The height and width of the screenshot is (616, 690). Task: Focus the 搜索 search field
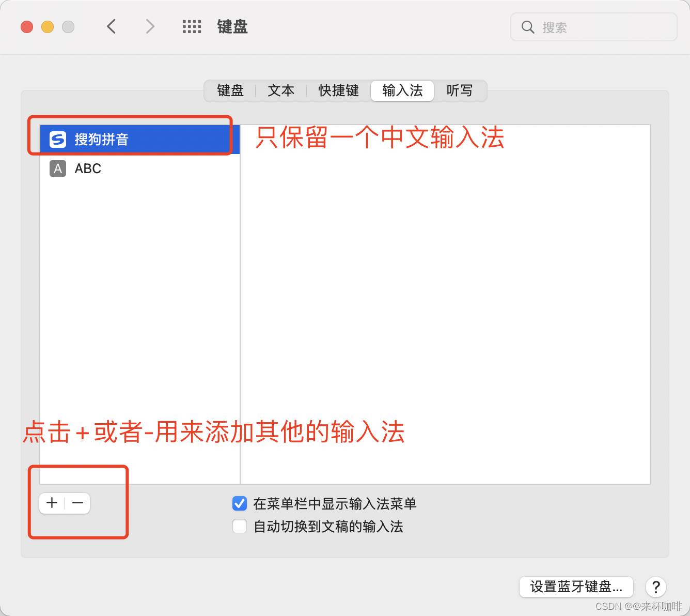click(x=594, y=27)
